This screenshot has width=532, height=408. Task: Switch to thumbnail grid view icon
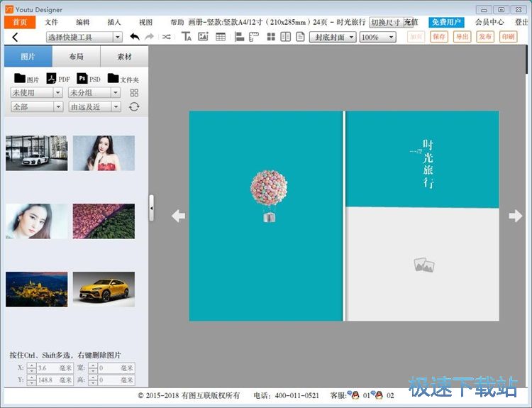134,93
